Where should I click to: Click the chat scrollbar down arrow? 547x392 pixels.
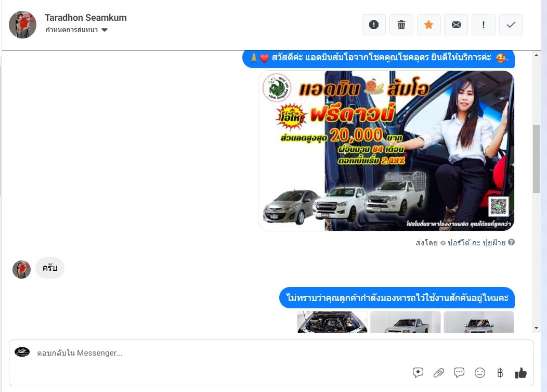click(536, 328)
